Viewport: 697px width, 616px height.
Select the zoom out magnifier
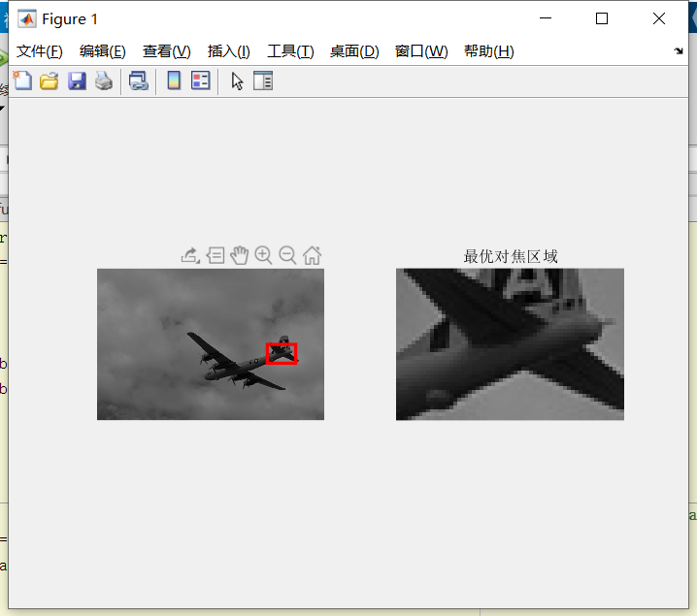pos(287,255)
